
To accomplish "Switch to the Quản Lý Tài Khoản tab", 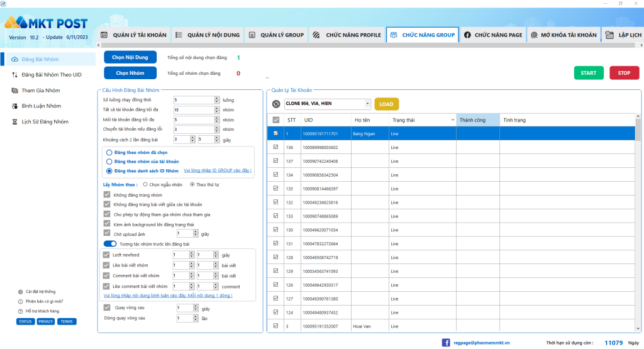I will click(x=134, y=35).
